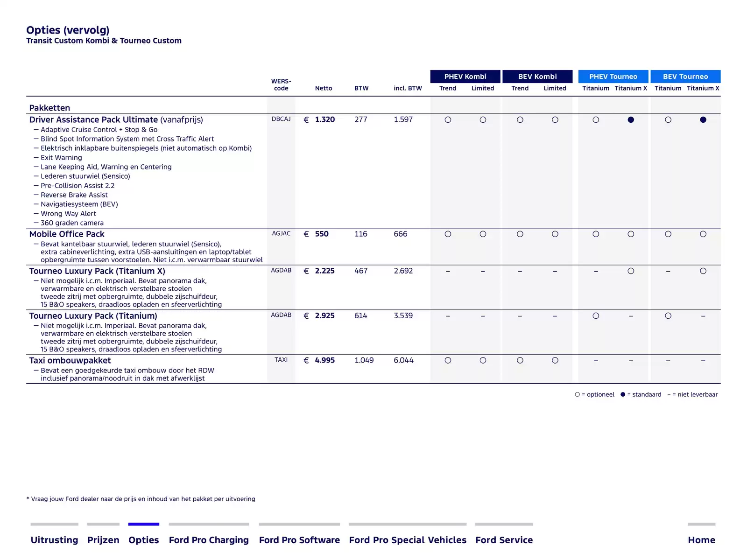The image size is (747, 560).
Task: Click the PHEV Tourneo header
Action: (613, 77)
